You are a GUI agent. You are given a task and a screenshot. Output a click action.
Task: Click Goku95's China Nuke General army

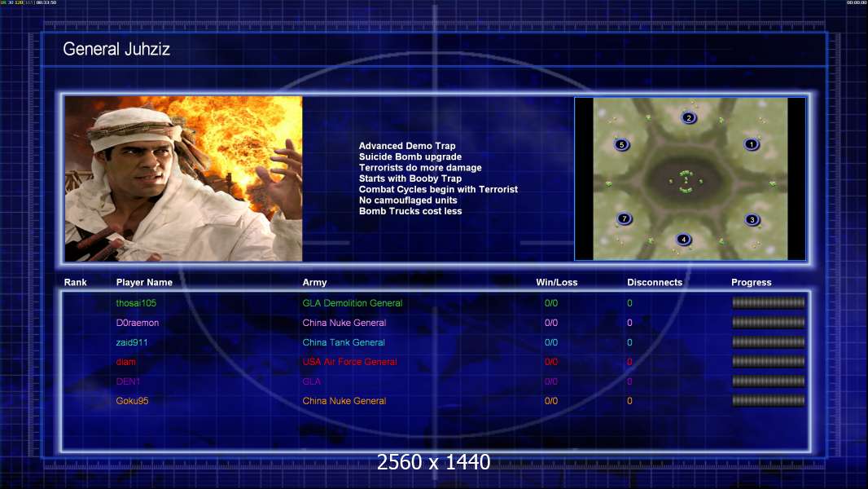(344, 401)
